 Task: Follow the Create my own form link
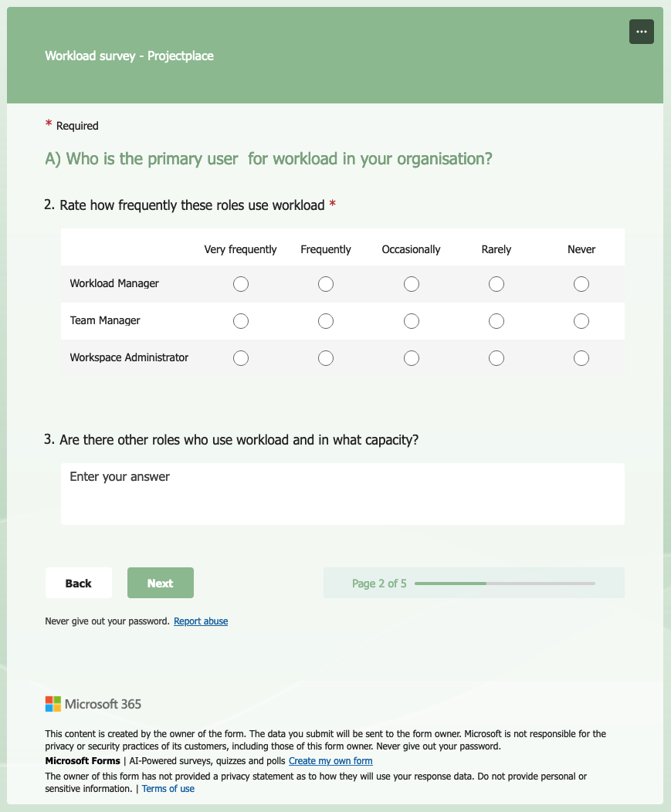coord(330,761)
